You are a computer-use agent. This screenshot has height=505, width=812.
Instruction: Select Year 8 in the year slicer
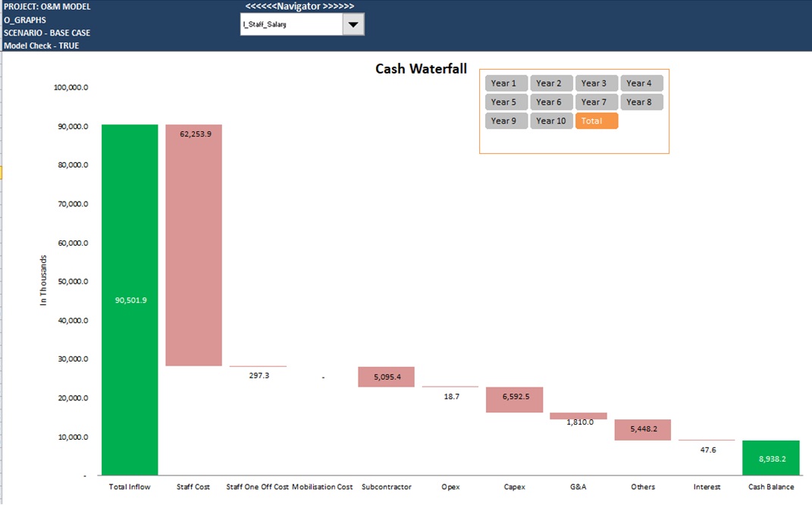(x=642, y=102)
